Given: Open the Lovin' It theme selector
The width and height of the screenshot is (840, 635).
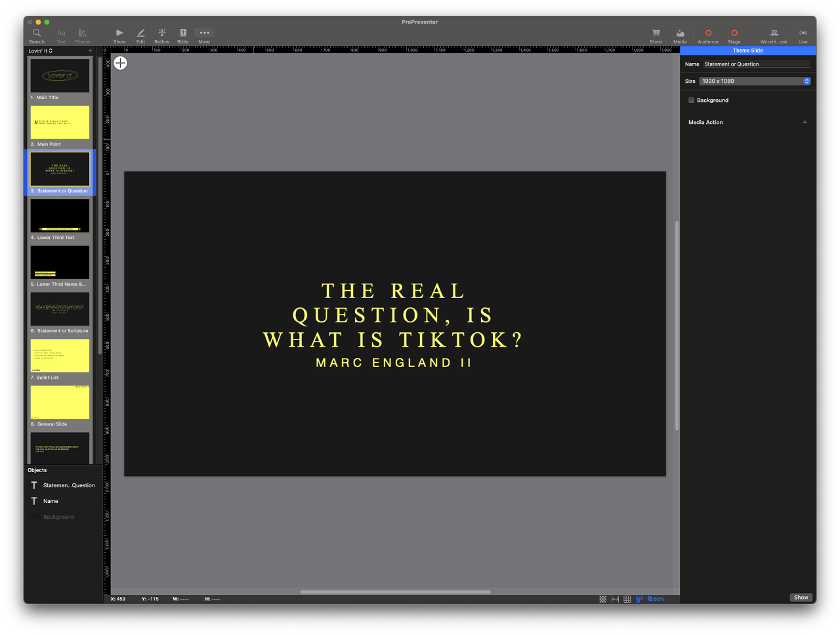Looking at the screenshot, I should point(41,51).
